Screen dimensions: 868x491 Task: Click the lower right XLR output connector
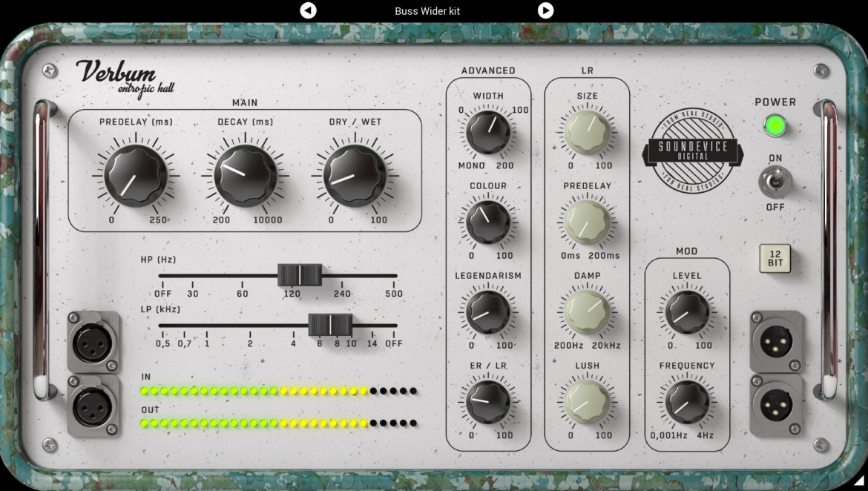pyautogui.click(x=776, y=406)
